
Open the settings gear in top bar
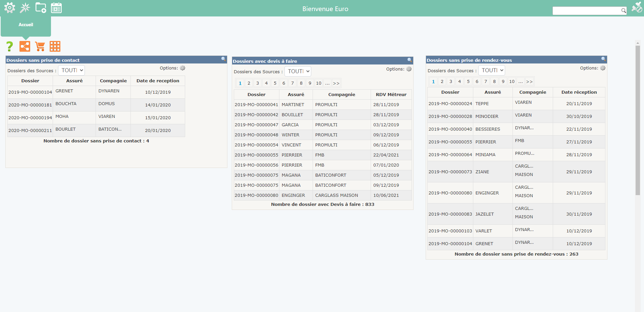coord(9,8)
